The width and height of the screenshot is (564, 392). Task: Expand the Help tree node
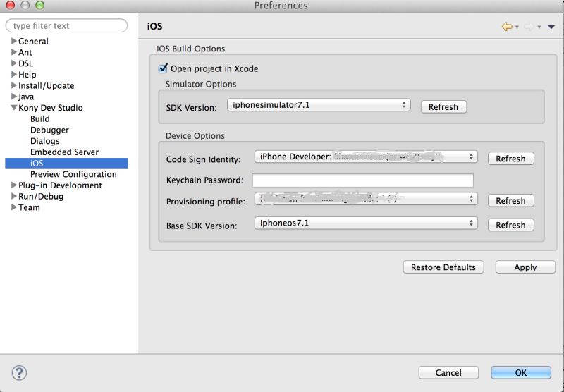(14, 75)
